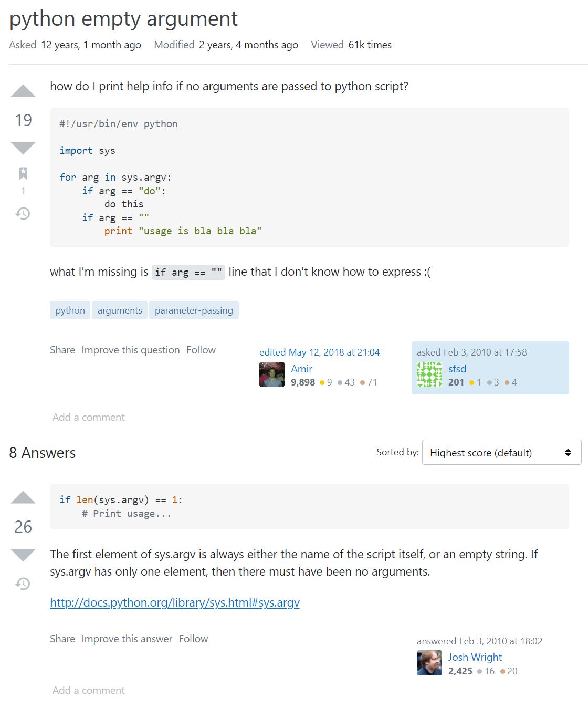
Task: Open Josh Wright's profile picture
Action: [x=429, y=663]
